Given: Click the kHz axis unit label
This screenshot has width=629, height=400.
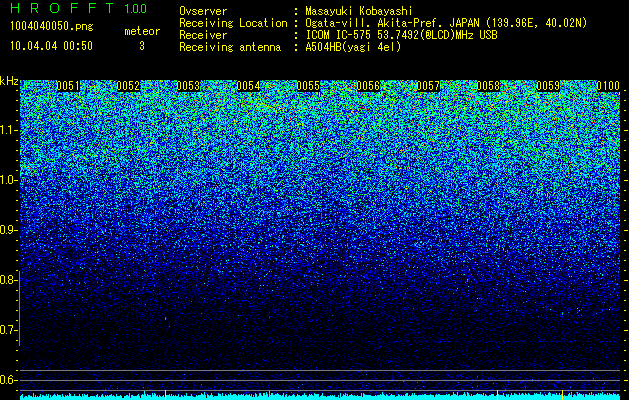Looking at the screenshot, I should [x=9, y=81].
